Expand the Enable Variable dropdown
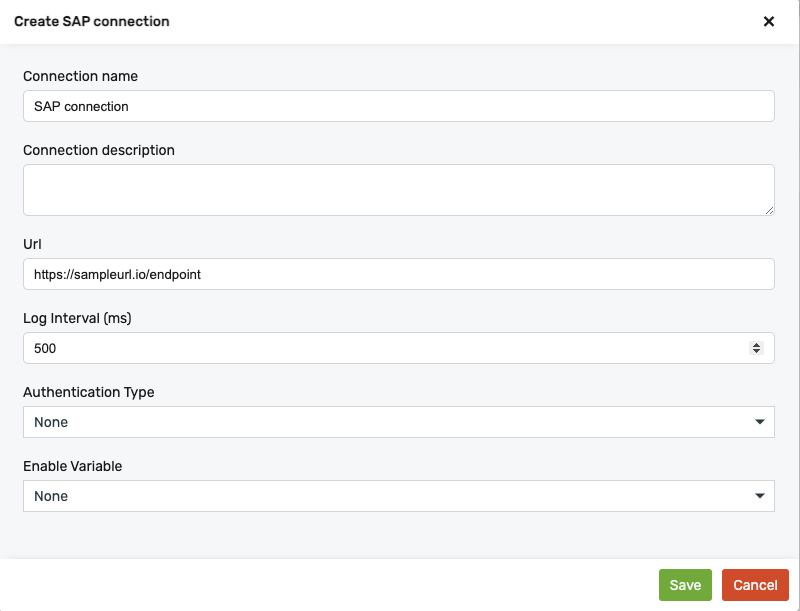 [x=398, y=496]
